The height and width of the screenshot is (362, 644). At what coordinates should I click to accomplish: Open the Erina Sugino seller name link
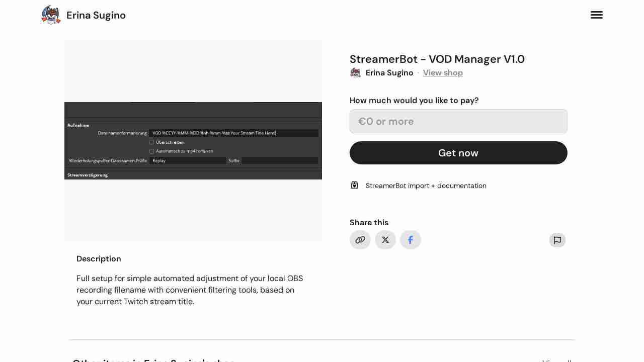tap(389, 73)
